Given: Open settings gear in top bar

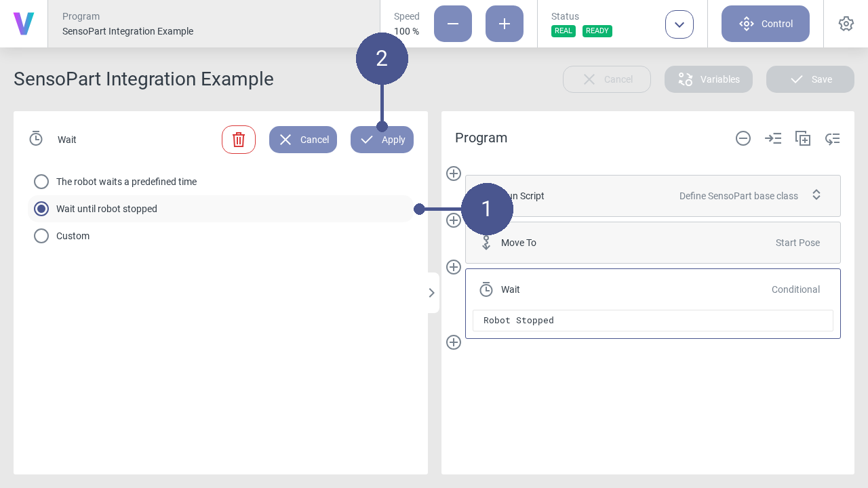Looking at the screenshot, I should click(846, 24).
